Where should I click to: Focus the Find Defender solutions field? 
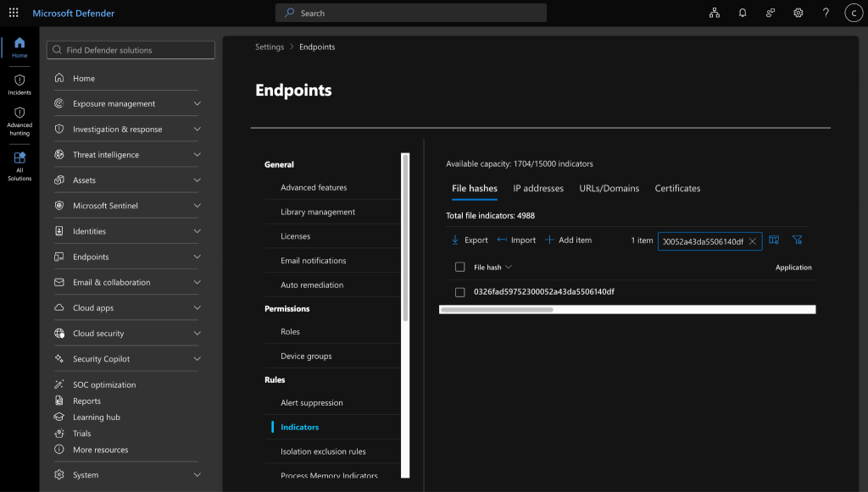[x=131, y=50]
